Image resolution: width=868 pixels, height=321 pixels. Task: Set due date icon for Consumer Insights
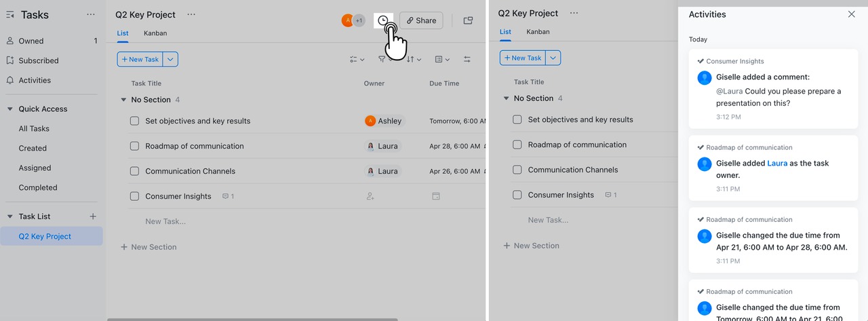[x=436, y=196]
